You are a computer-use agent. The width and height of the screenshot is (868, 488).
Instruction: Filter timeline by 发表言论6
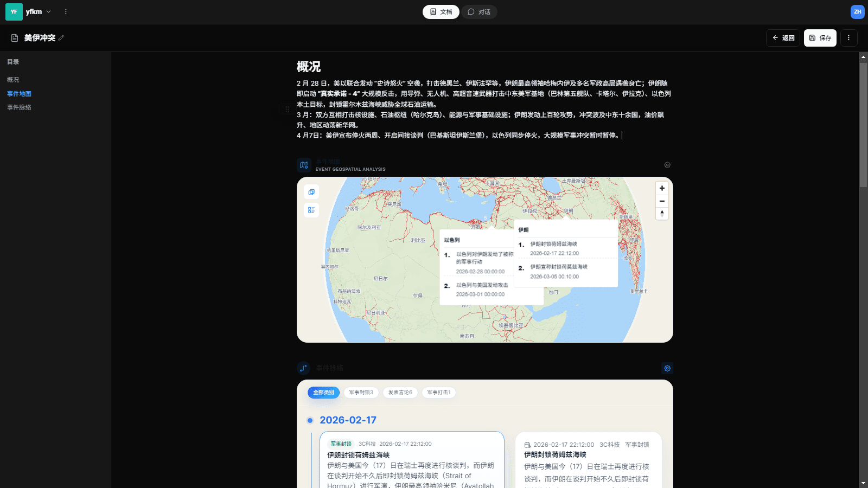click(400, 393)
